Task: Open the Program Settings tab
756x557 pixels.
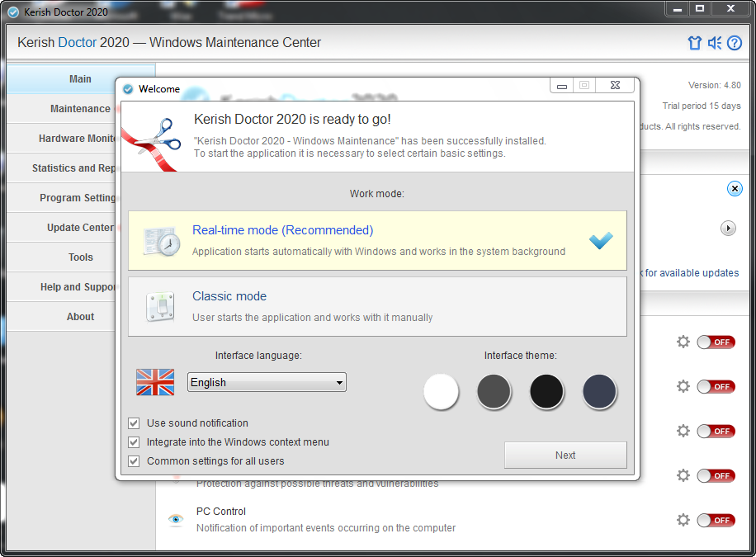Action: pos(63,198)
